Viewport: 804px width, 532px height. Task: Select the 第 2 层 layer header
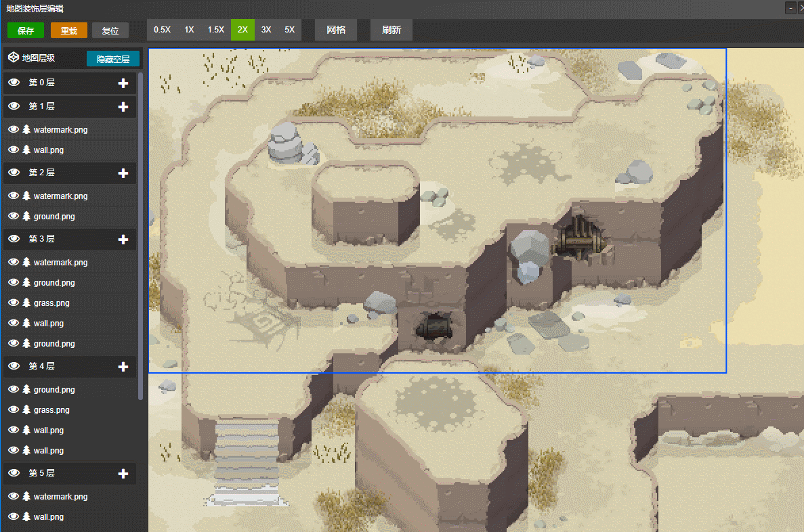pos(70,173)
